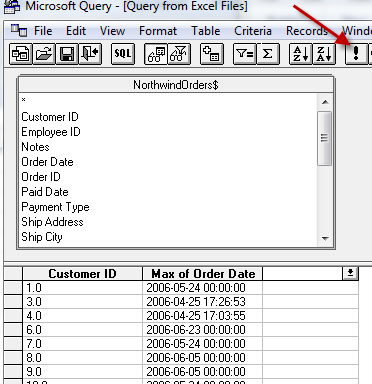The image size is (372, 384).
Task: Save the query with the floppy disk icon
Action: pyautogui.click(x=67, y=54)
